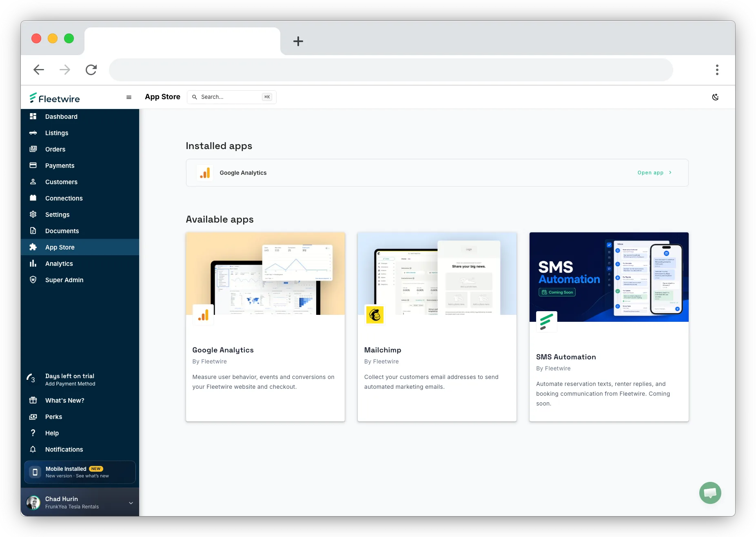Collapse sidebar with hamburger menu icon
Screen dimensions: 756x537
point(129,97)
